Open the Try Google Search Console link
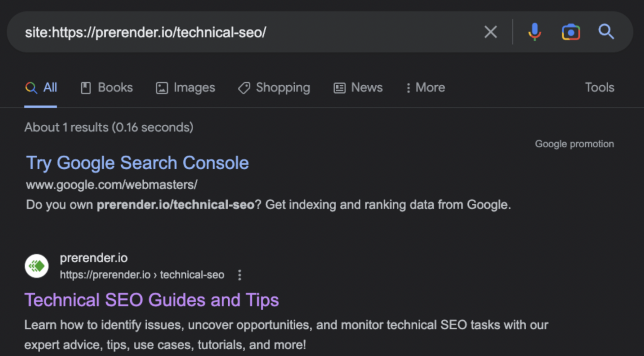This screenshot has width=644, height=356. [137, 163]
